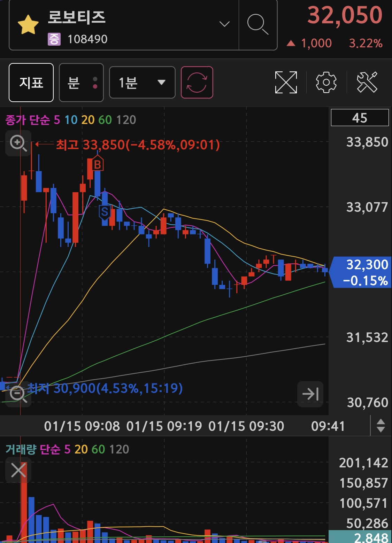Open the 지표 indicators button
Viewport: 392px width, 543px height.
coord(31,83)
